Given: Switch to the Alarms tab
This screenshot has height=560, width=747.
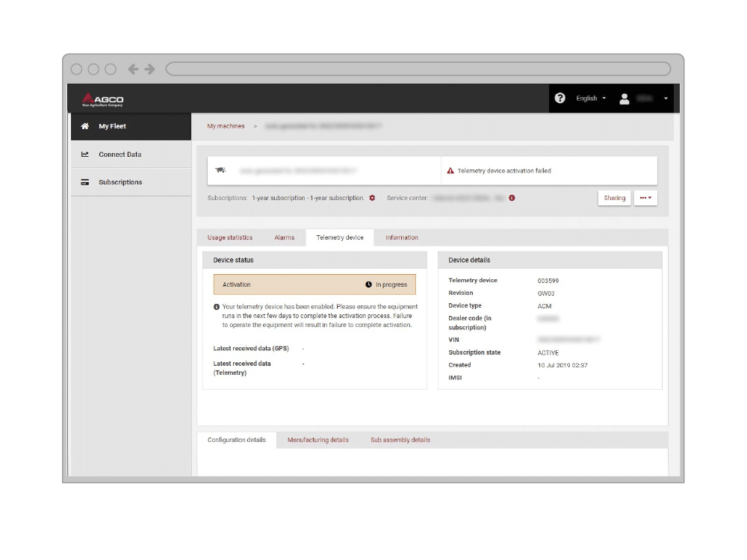Looking at the screenshot, I should click(285, 237).
